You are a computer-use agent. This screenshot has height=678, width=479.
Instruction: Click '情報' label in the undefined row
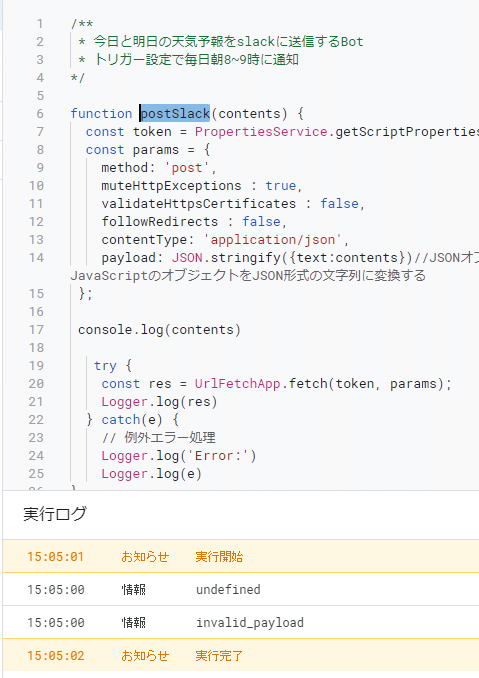click(134, 589)
